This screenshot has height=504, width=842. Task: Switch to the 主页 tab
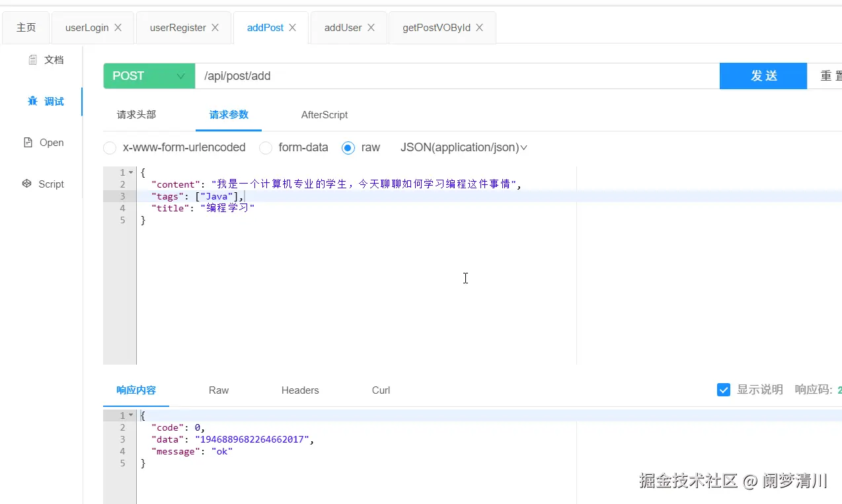26,28
